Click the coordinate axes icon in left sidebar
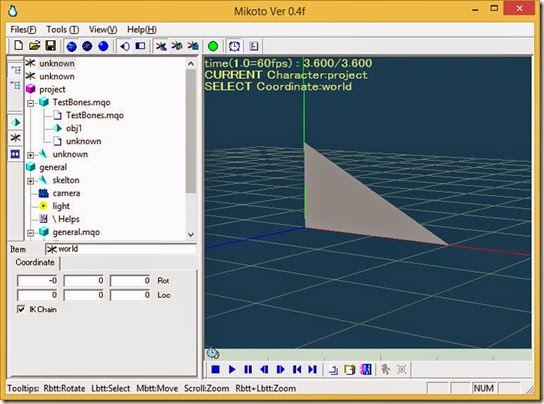The height and width of the screenshot is (404, 544). [x=15, y=138]
